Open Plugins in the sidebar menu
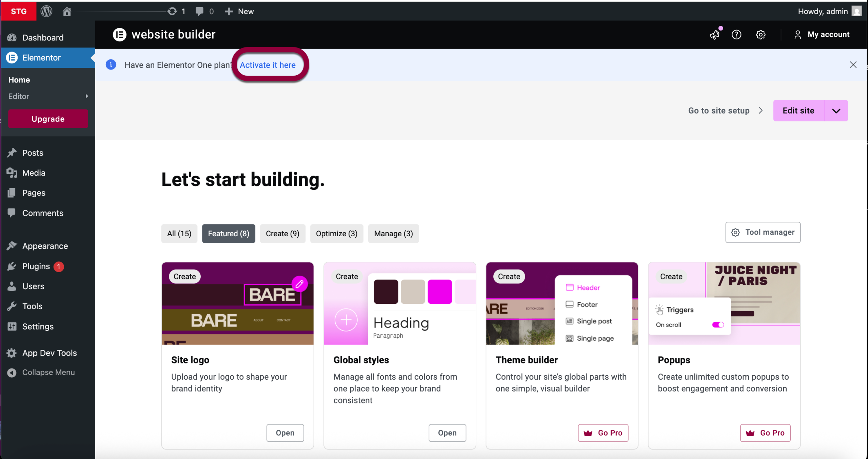The height and width of the screenshot is (459, 868). pyautogui.click(x=36, y=266)
